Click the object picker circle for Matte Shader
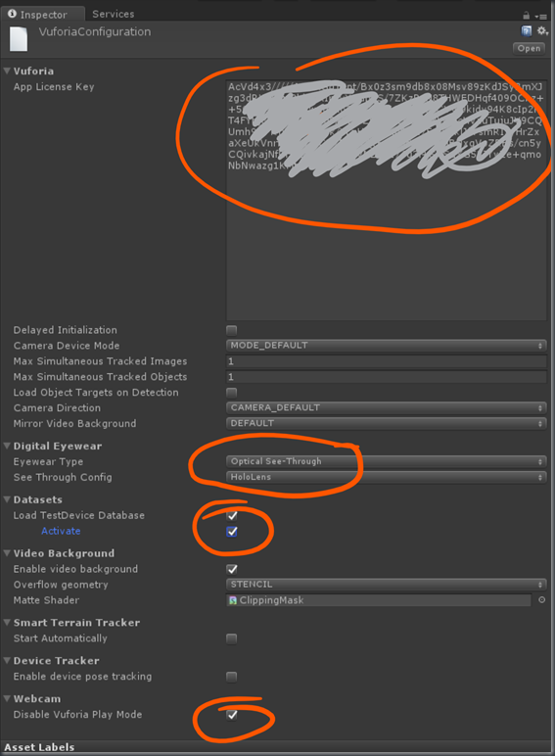The height and width of the screenshot is (756, 555). coord(541,599)
